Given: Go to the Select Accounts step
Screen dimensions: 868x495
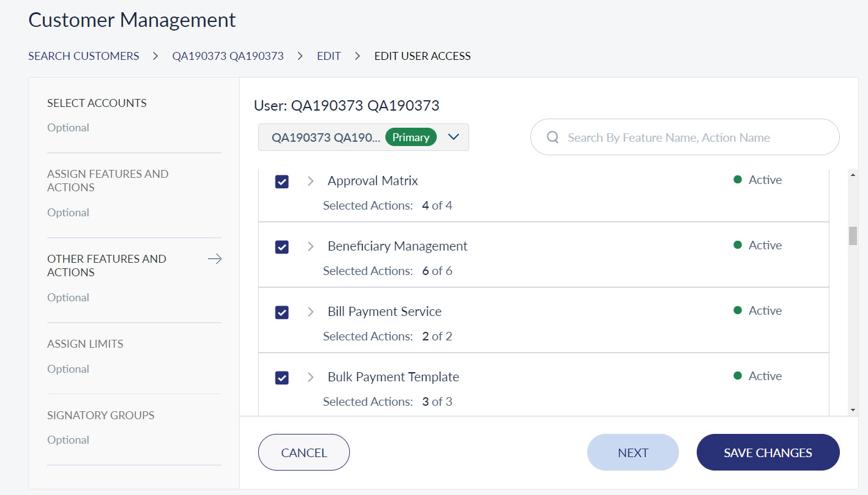Looking at the screenshot, I should coord(97,103).
